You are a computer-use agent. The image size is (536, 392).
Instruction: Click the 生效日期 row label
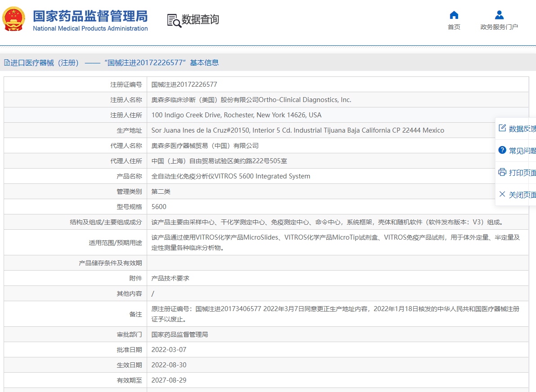click(x=129, y=365)
